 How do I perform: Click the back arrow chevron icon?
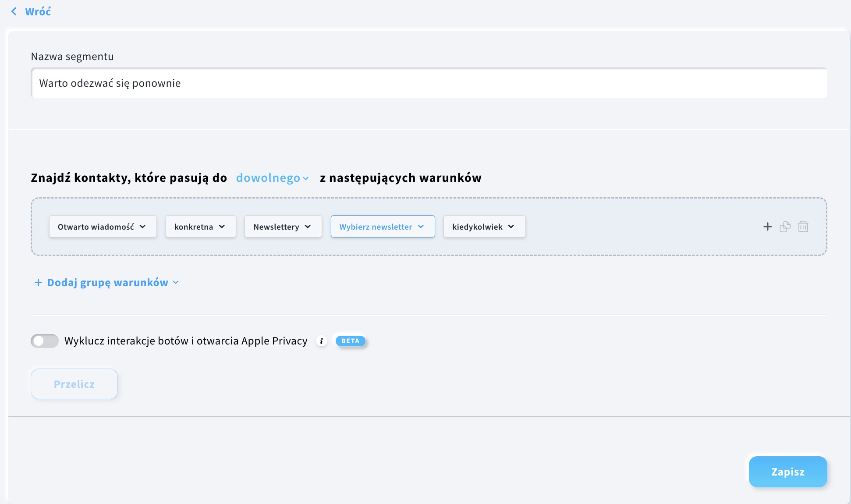[x=14, y=11]
